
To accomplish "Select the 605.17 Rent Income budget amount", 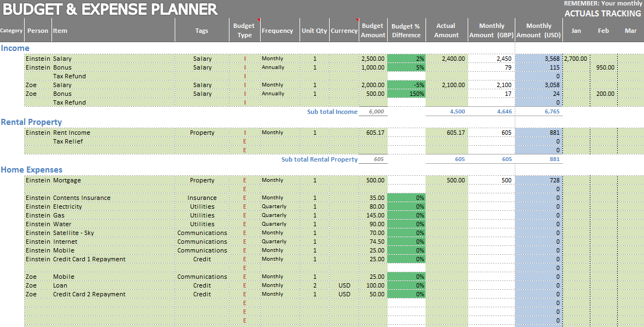I will [373, 133].
